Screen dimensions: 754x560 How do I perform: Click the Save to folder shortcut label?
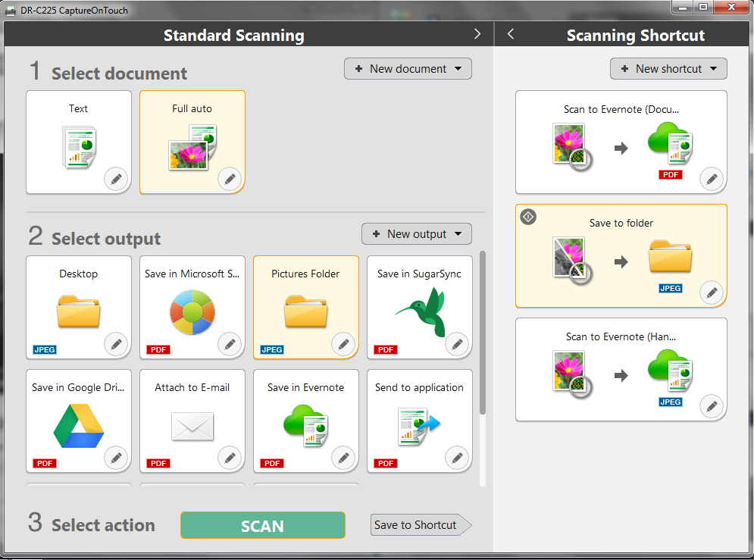point(621,223)
